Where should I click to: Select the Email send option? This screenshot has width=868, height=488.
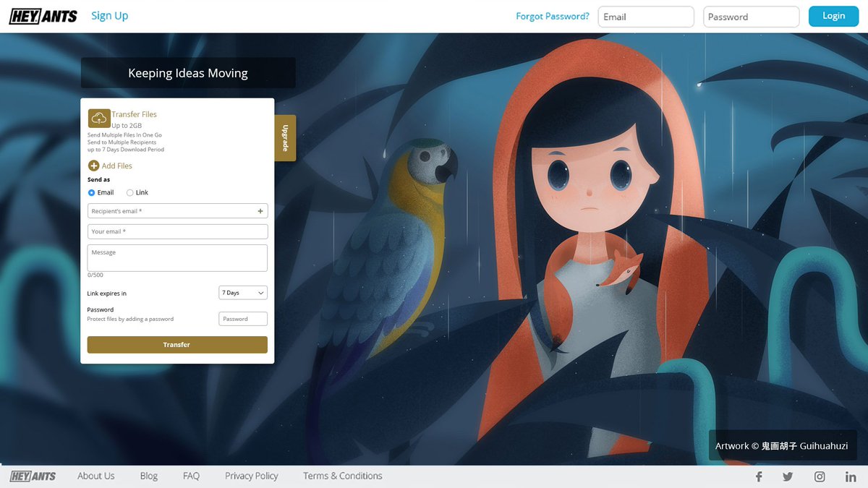(x=92, y=193)
